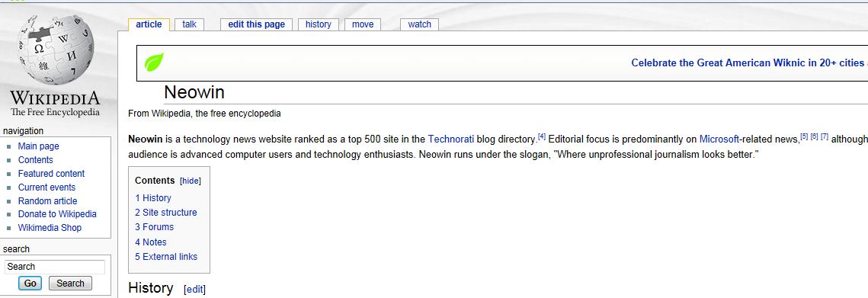Screen dimensions: 868x298
Task: Click Donate to Wikipedia link
Action: click(x=57, y=214)
